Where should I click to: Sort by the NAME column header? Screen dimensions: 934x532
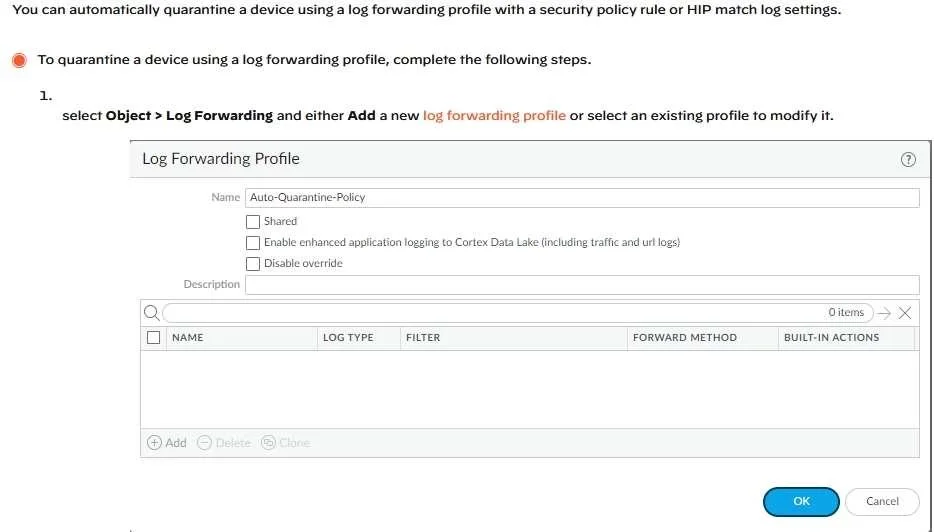[x=188, y=337]
